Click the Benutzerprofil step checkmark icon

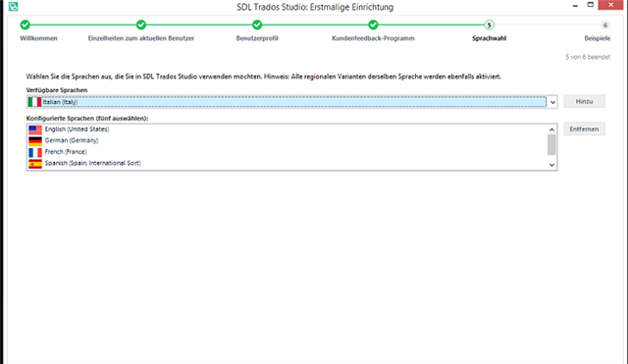pos(257,25)
